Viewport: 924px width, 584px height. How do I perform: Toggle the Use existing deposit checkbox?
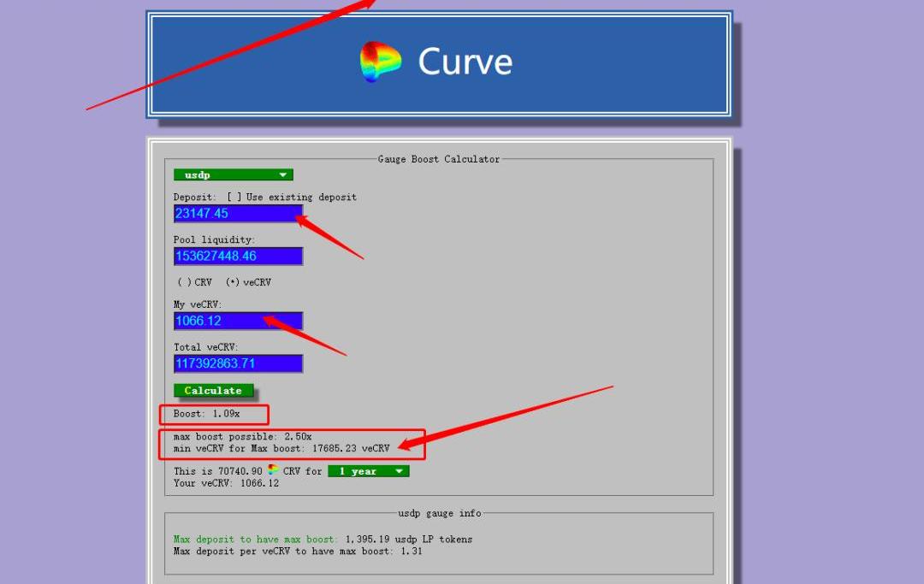pos(234,198)
